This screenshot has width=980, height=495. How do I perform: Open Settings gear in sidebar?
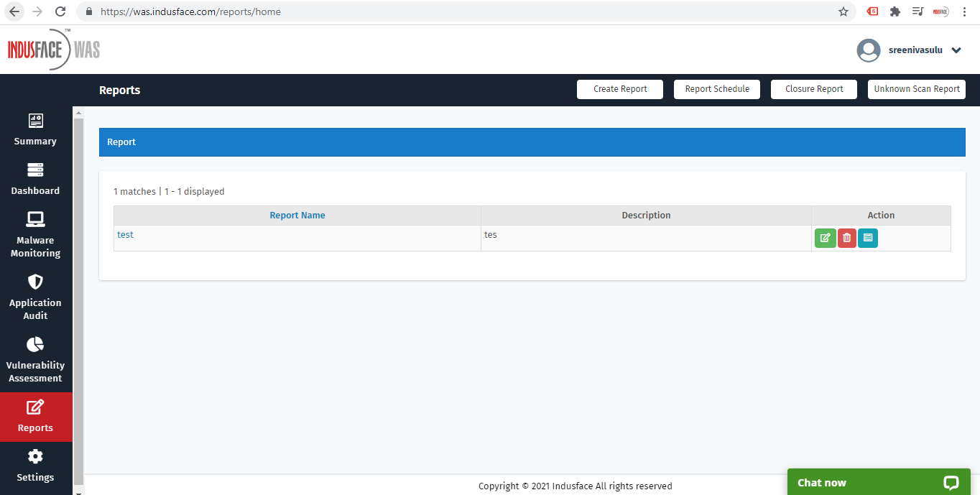35,457
